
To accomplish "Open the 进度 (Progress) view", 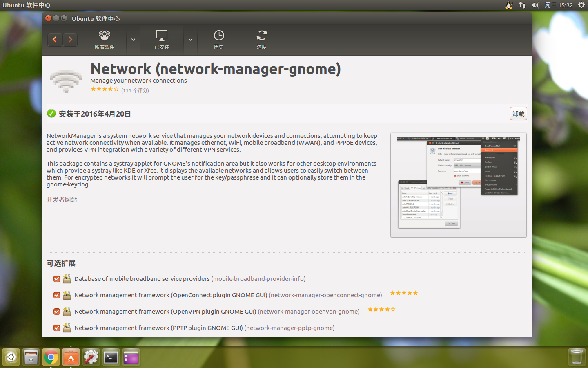I will (262, 40).
